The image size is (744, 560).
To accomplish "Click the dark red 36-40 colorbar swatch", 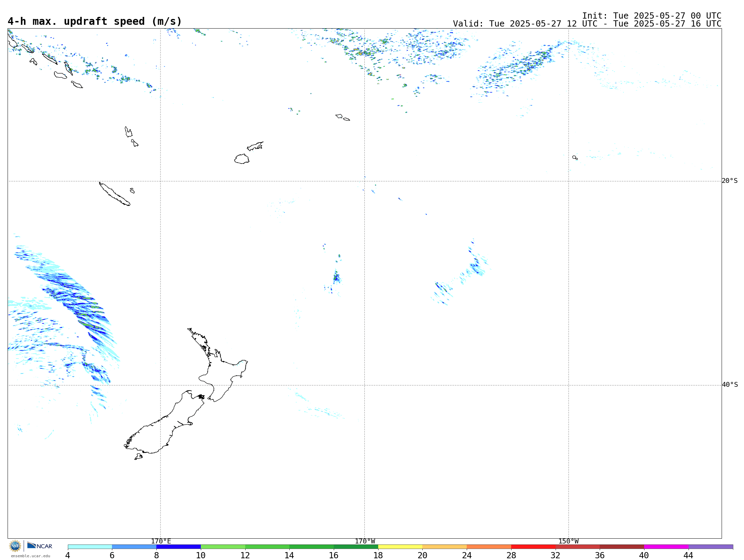I will (622, 547).
